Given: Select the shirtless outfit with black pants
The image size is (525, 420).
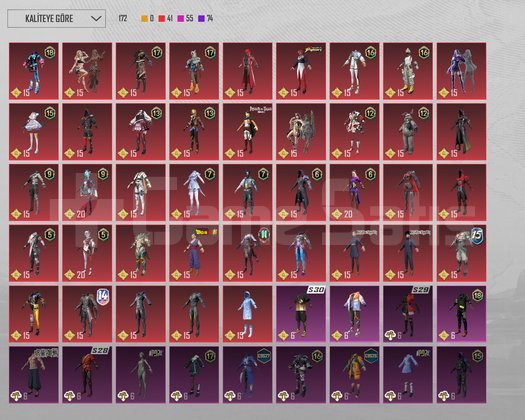Looking at the screenshot, I should point(33,374).
